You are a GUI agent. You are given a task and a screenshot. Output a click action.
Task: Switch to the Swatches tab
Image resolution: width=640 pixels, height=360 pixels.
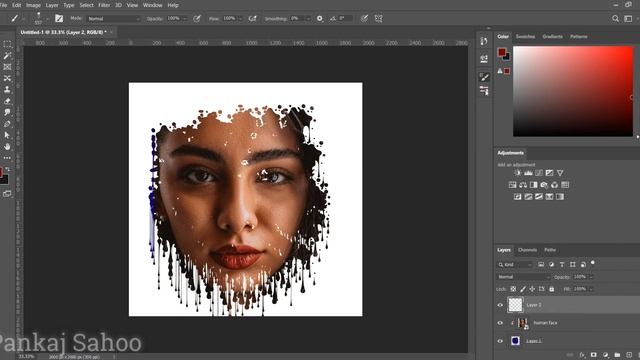click(525, 36)
